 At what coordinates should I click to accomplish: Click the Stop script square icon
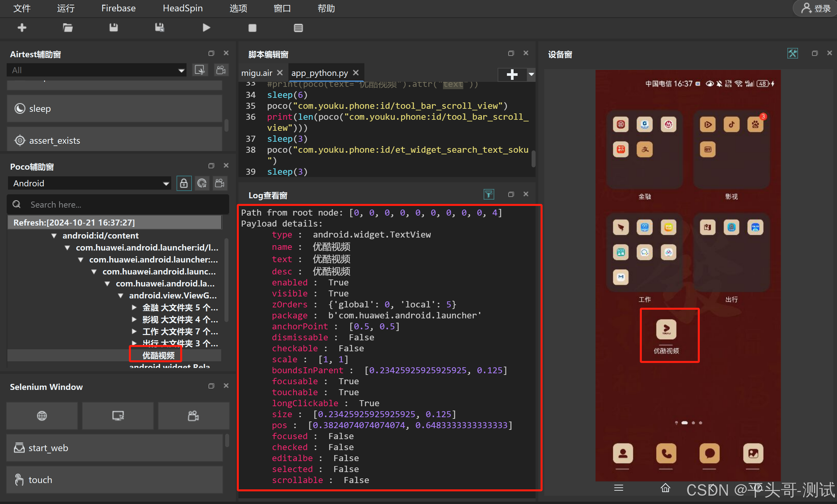click(x=252, y=28)
